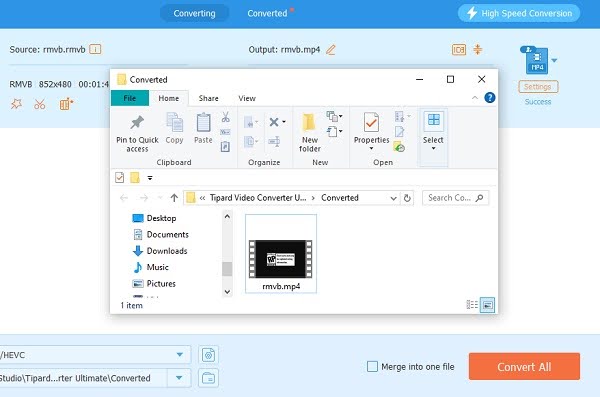The image size is (600, 397).
Task: Expand Delete dropdown arrow
Action: click(284, 122)
